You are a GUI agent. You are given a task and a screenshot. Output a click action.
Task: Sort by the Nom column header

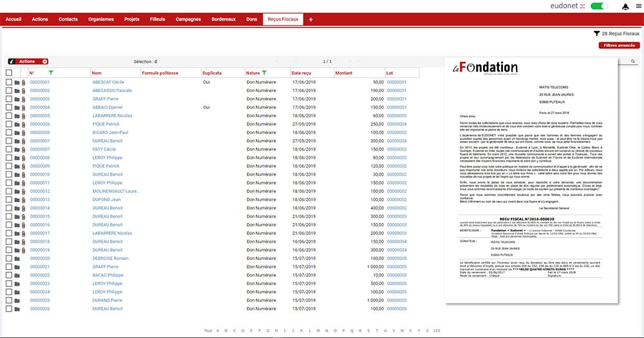tap(97, 73)
